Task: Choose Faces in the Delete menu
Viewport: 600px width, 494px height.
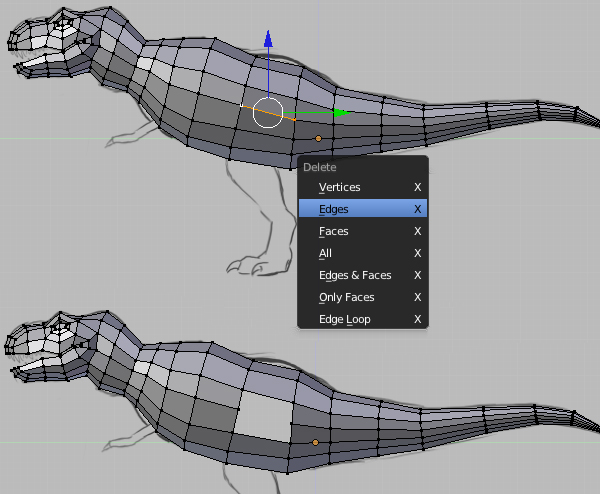Action: [362, 231]
